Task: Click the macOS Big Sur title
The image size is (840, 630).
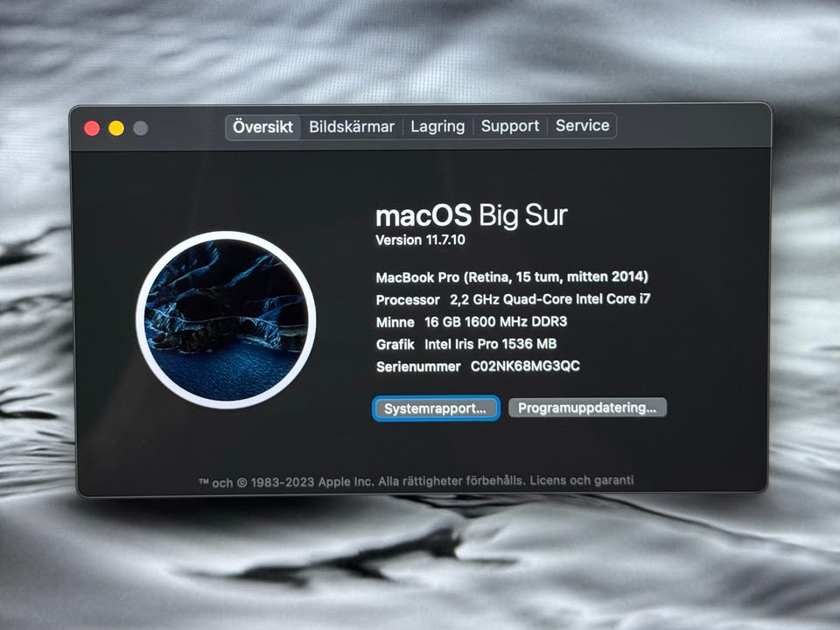Action: (472, 215)
